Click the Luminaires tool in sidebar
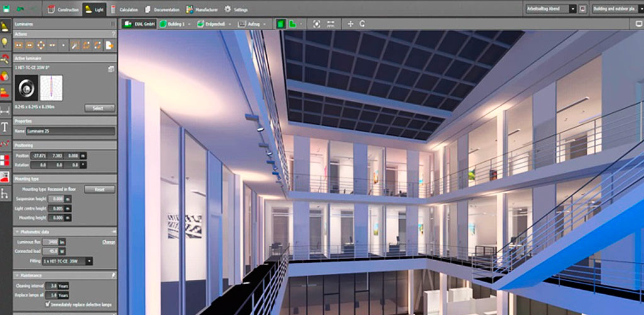This screenshot has width=644, height=315. (x=5, y=26)
